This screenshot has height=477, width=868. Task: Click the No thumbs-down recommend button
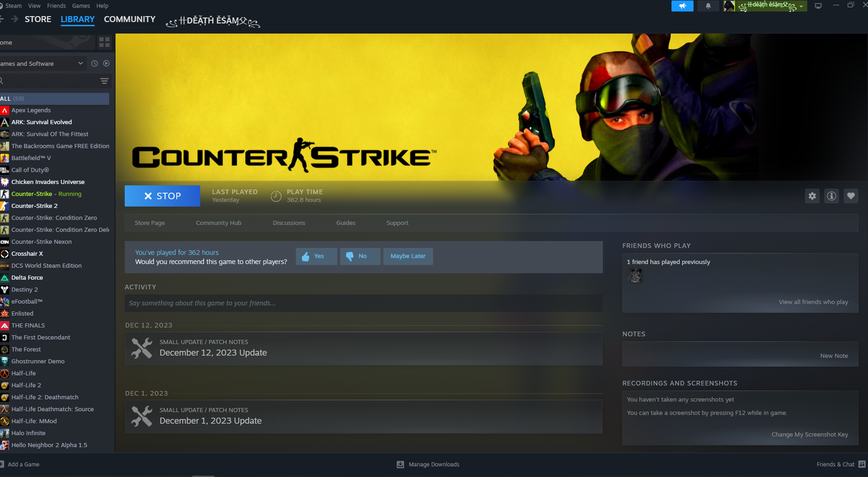pos(360,256)
